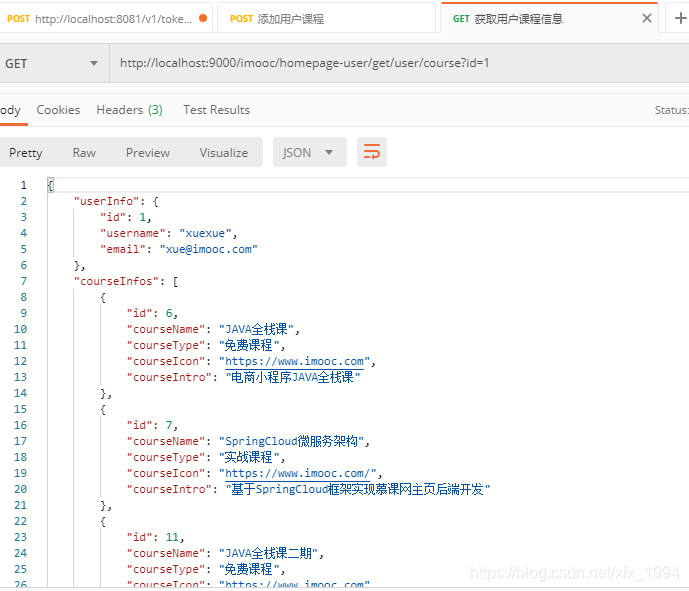Open the https://www.imooc.com link on line 12
The image size is (689, 591).
[294, 361]
